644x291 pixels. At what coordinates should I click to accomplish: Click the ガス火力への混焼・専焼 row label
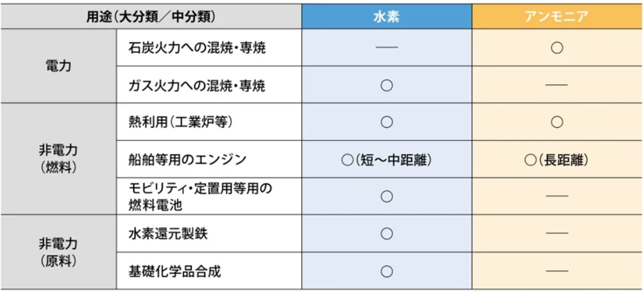point(197,85)
